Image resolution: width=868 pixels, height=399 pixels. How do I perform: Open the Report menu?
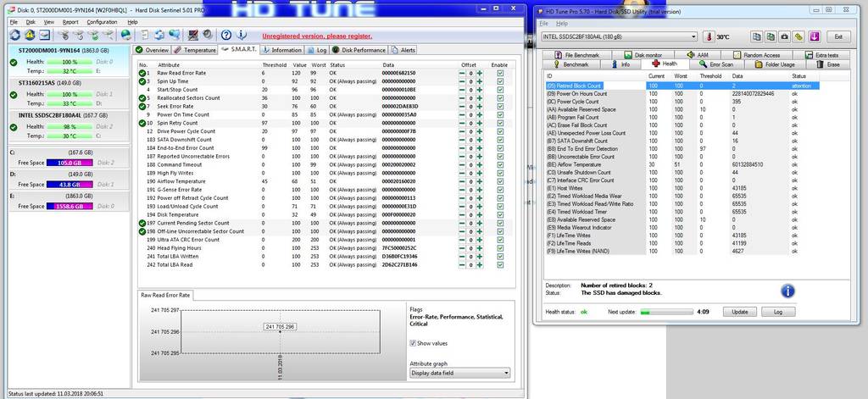(x=70, y=22)
